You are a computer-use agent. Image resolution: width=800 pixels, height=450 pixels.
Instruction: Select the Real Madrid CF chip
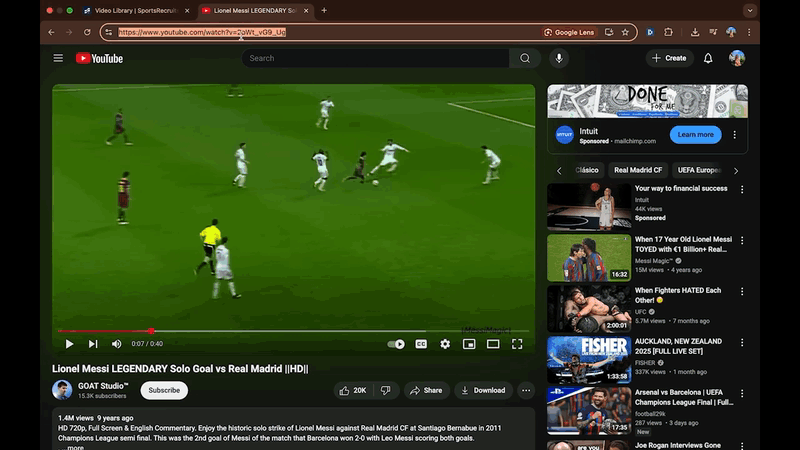(638, 170)
